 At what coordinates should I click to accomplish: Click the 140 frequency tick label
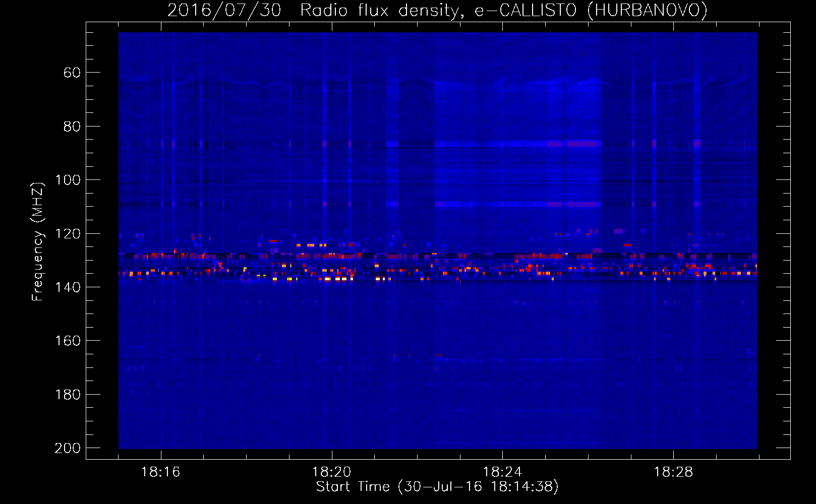[x=68, y=287]
